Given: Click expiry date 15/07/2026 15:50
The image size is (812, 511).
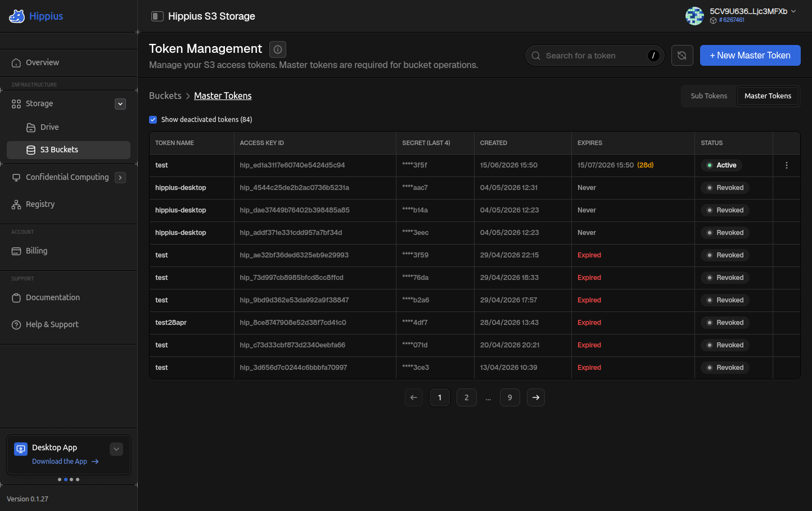Looking at the screenshot, I should coord(606,165).
